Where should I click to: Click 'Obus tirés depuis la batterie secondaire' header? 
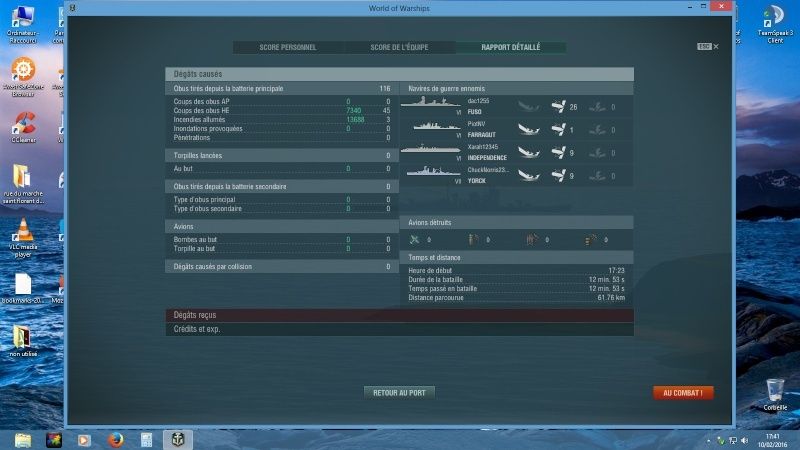282,187
